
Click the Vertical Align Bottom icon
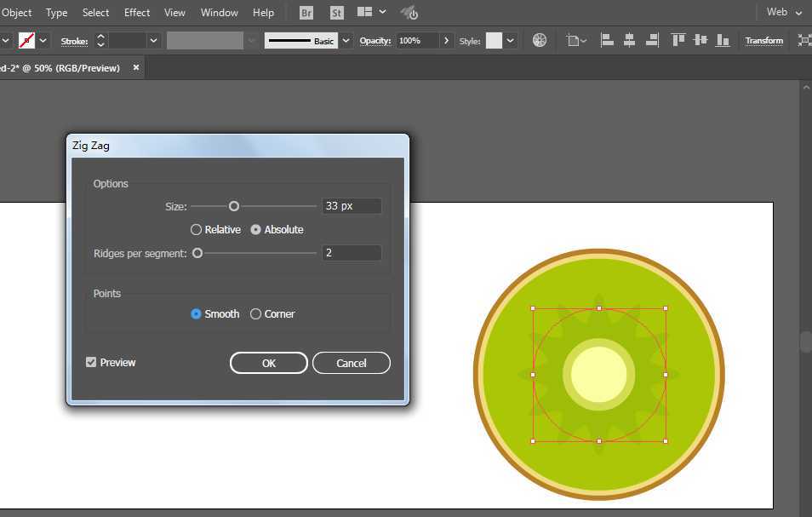(723, 40)
